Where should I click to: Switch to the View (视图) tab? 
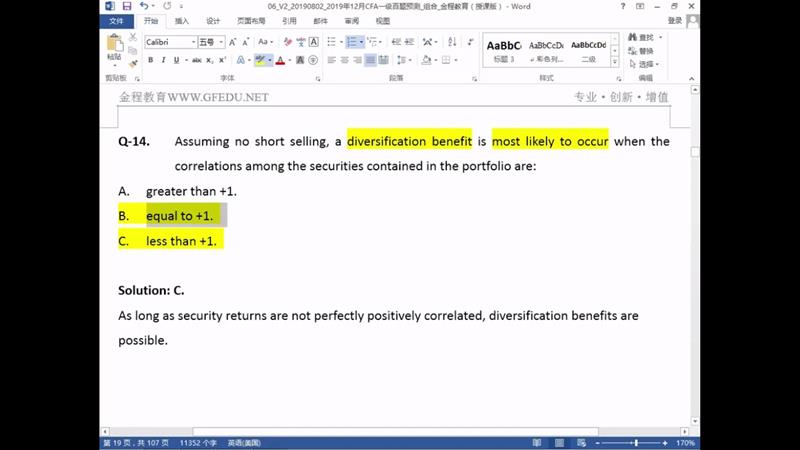[x=383, y=21]
